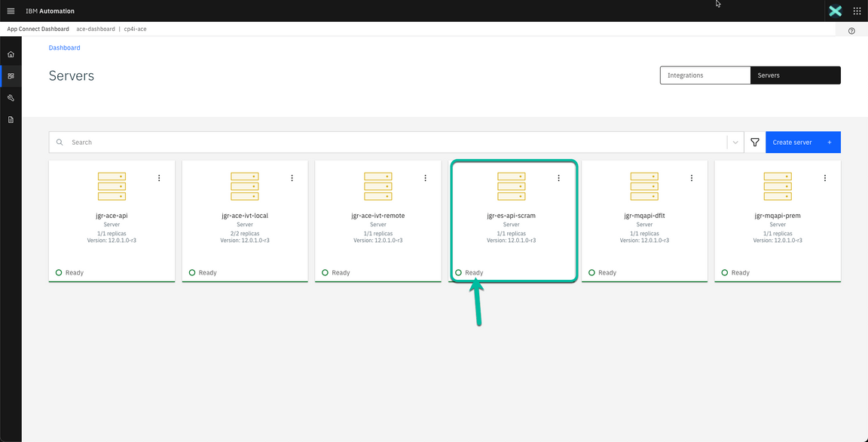Open overflow menu on jgr-mqapi-prem card
Viewport: 868px width, 442px height.
pos(824,177)
